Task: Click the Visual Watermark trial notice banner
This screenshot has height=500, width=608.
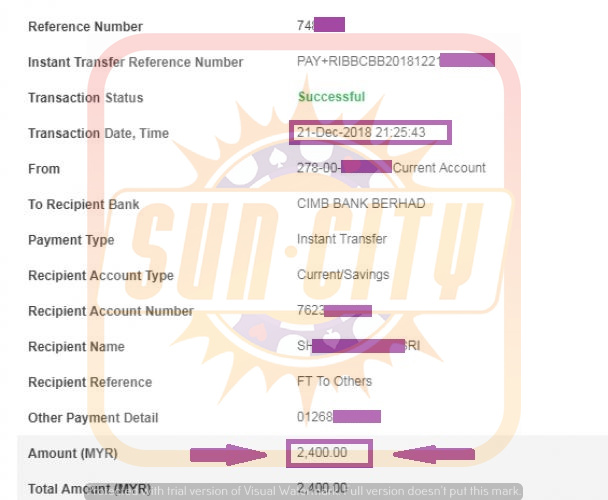Action: pos(303,491)
